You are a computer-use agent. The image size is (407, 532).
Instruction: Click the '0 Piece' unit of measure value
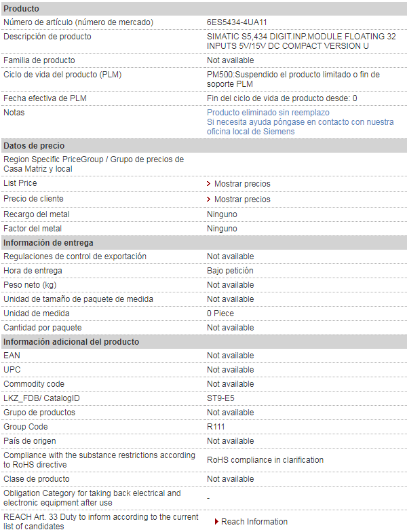pos(220,313)
